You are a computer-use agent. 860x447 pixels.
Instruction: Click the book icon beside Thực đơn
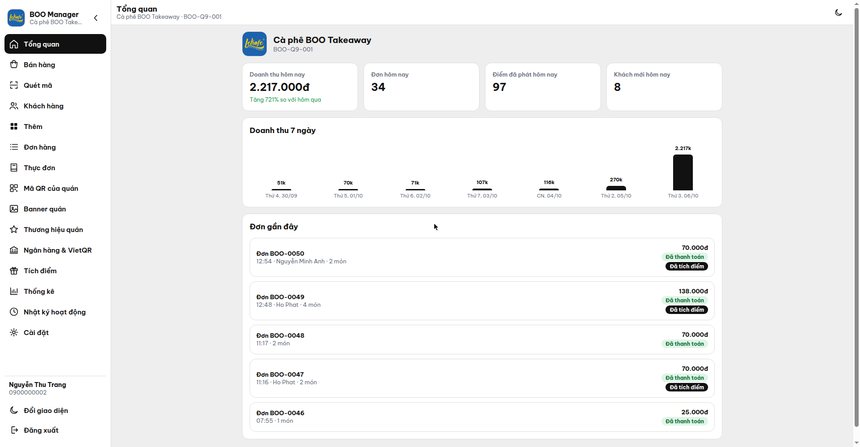pyautogui.click(x=14, y=167)
